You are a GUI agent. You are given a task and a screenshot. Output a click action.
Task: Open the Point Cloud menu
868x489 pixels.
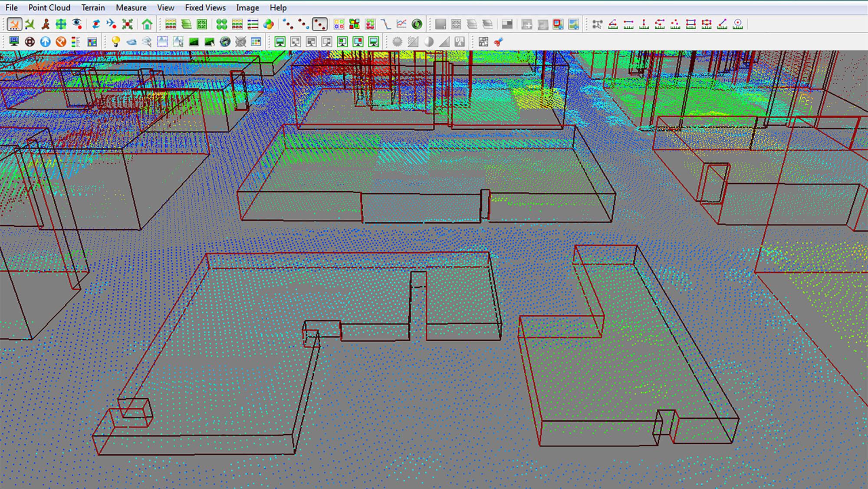(49, 7)
